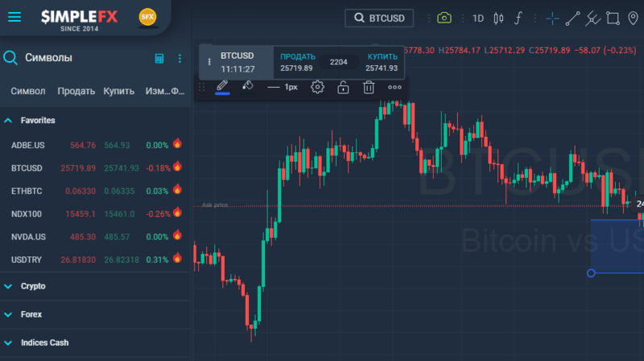Image resolution: width=644 pixels, height=361 pixels.
Task: Select the paint bucket fill color tool
Action: pyautogui.click(x=248, y=87)
